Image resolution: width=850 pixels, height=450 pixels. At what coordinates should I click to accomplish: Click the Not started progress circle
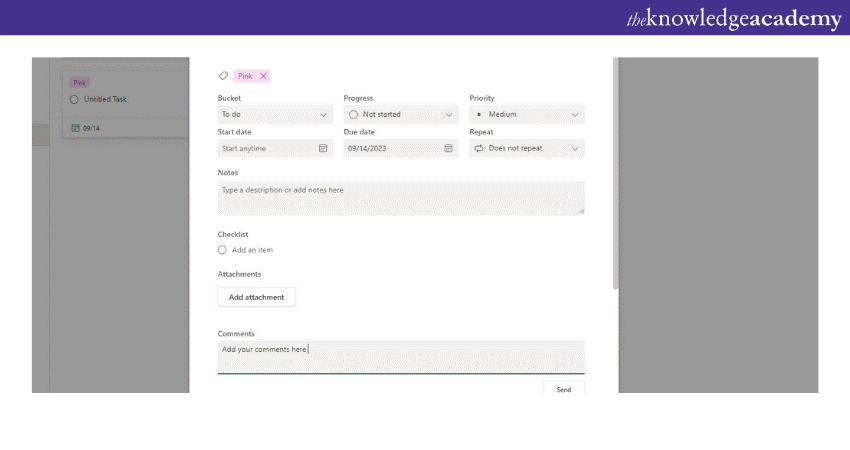tap(353, 115)
